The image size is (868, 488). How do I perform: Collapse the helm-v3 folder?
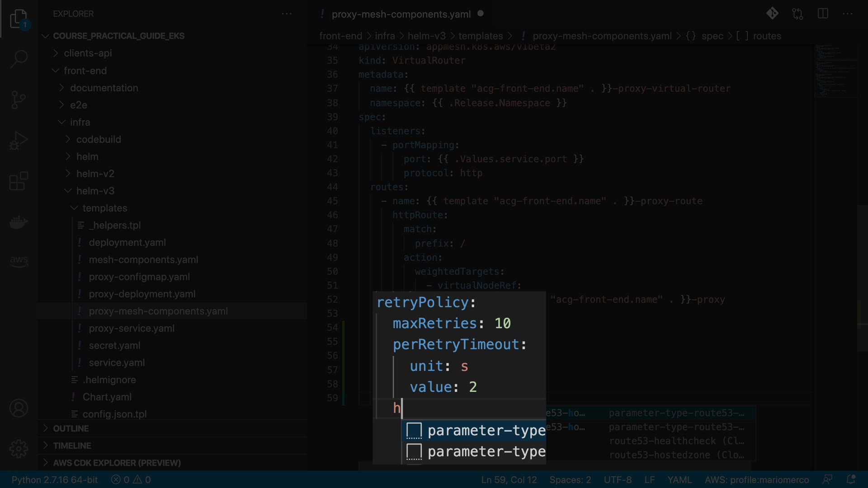[95, 191]
